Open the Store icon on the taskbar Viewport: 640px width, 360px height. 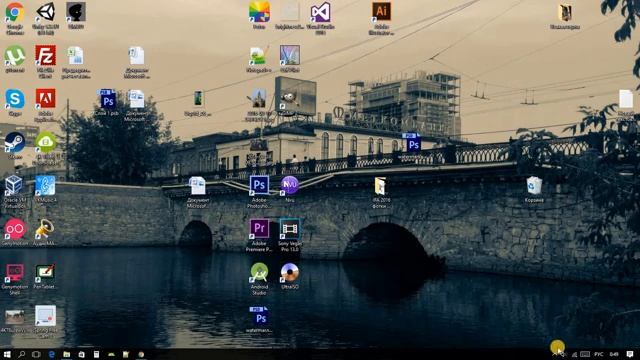pos(81,354)
